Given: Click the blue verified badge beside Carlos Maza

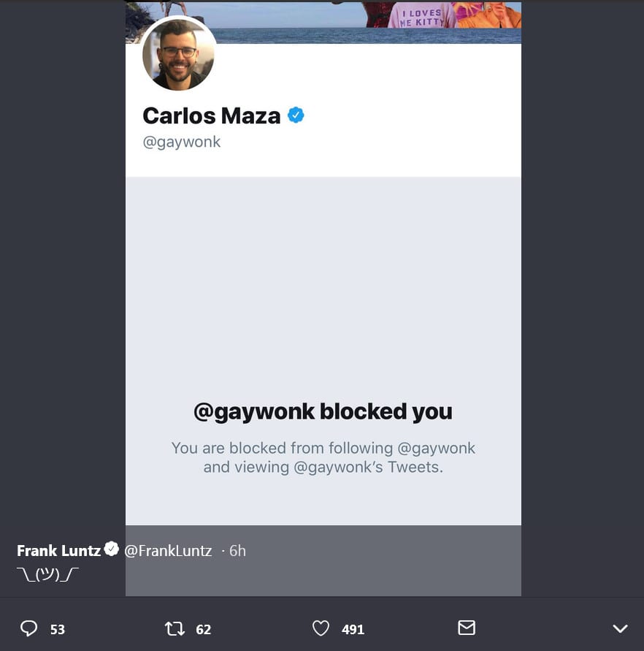Looking at the screenshot, I should click(296, 115).
